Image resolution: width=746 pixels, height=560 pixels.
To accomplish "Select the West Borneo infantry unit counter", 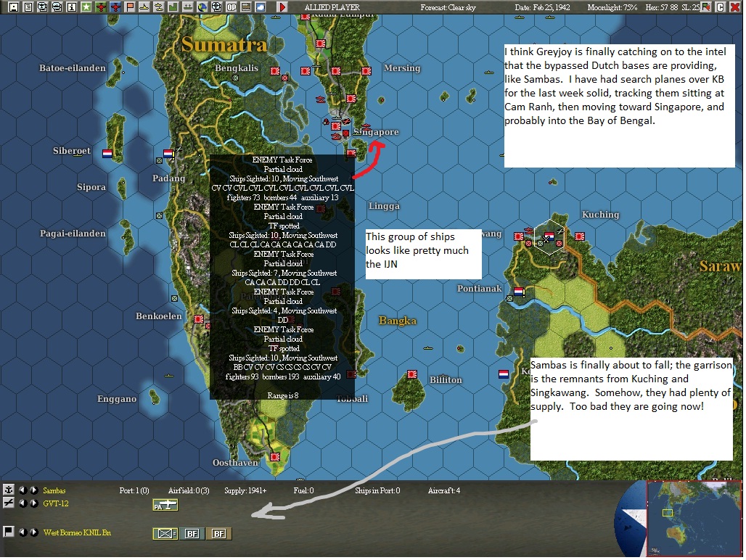I will (x=165, y=533).
